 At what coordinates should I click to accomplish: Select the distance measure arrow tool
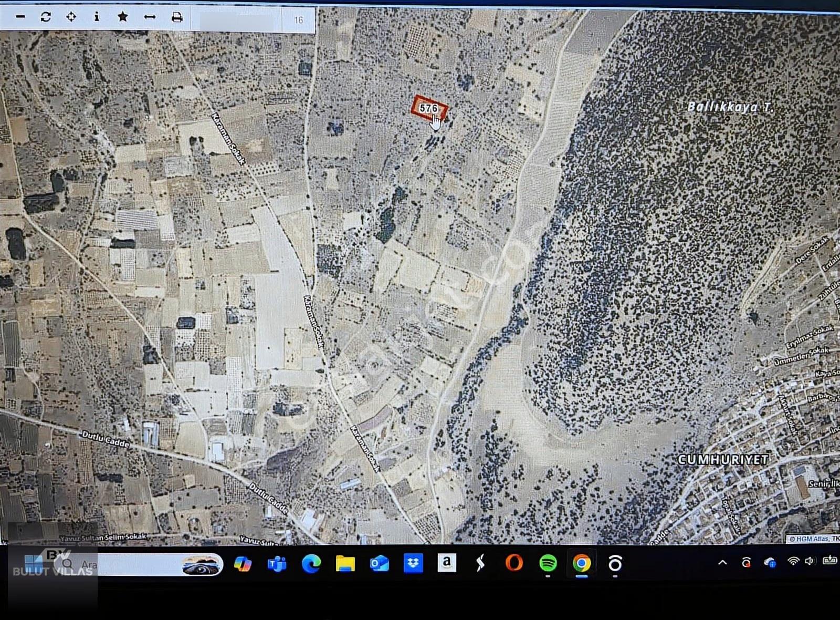coord(150,17)
